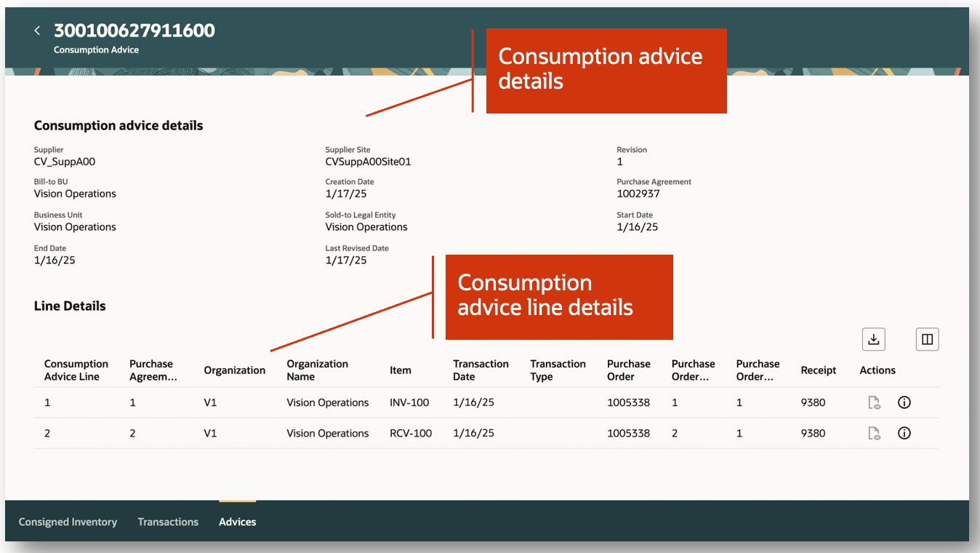980x553 pixels.
Task: Click the download table icon above Line Details
Action: pyautogui.click(x=873, y=339)
